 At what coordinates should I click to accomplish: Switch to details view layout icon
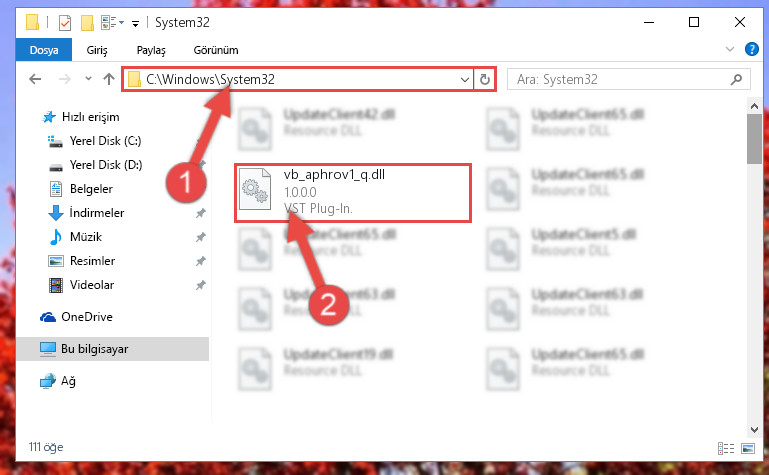coord(726,448)
